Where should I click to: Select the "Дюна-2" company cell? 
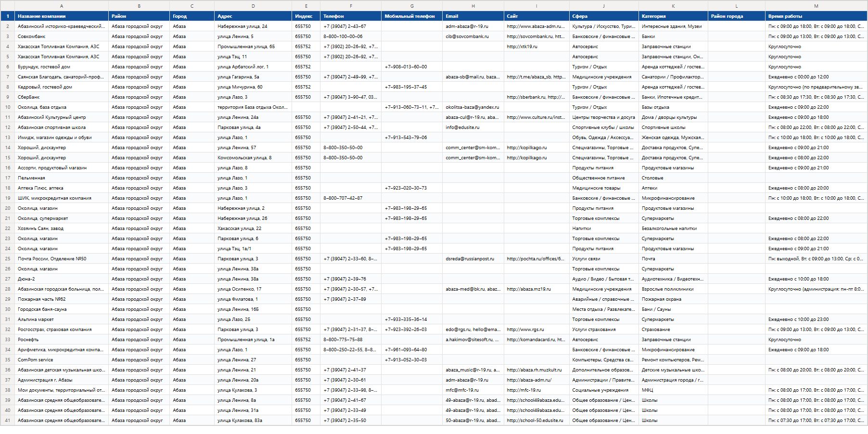(x=62, y=279)
